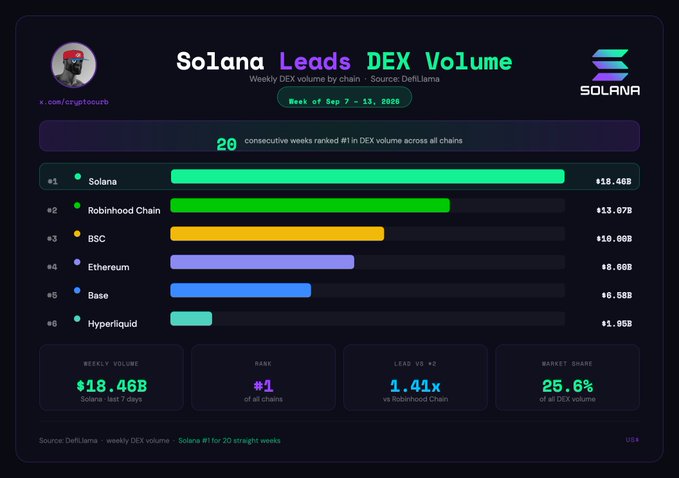Image resolution: width=679 pixels, height=478 pixels.
Task: Click the Solana logo icon
Action: (610, 65)
